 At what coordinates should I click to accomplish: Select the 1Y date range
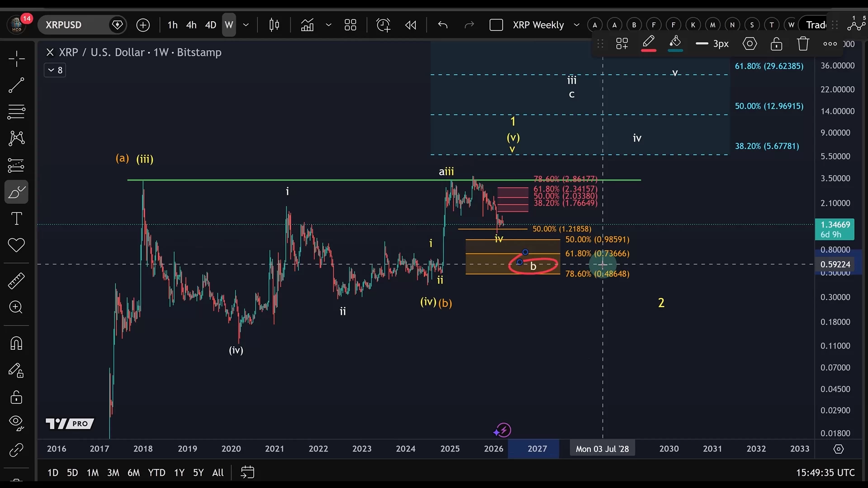click(179, 473)
